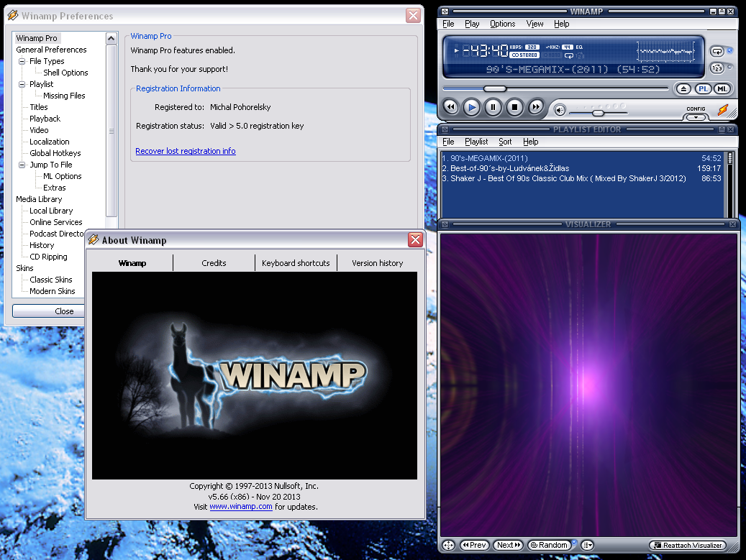Click the Reattach Visualizer button
Viewport: 746px width, 560px height.
coord(686,546)
